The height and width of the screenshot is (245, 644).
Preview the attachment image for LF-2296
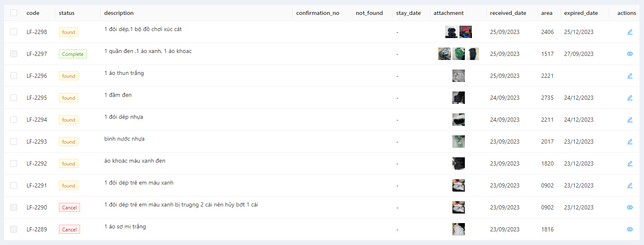459,76
